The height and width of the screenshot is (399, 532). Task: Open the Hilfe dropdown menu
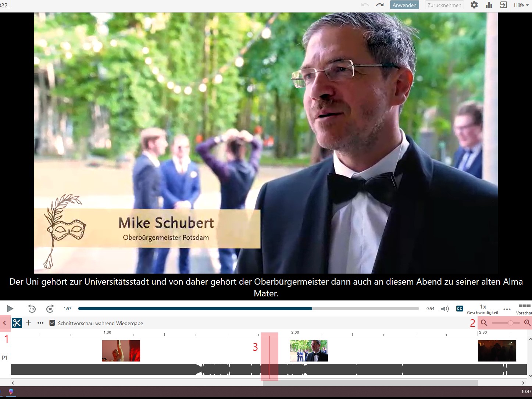[x=521, y=5]
